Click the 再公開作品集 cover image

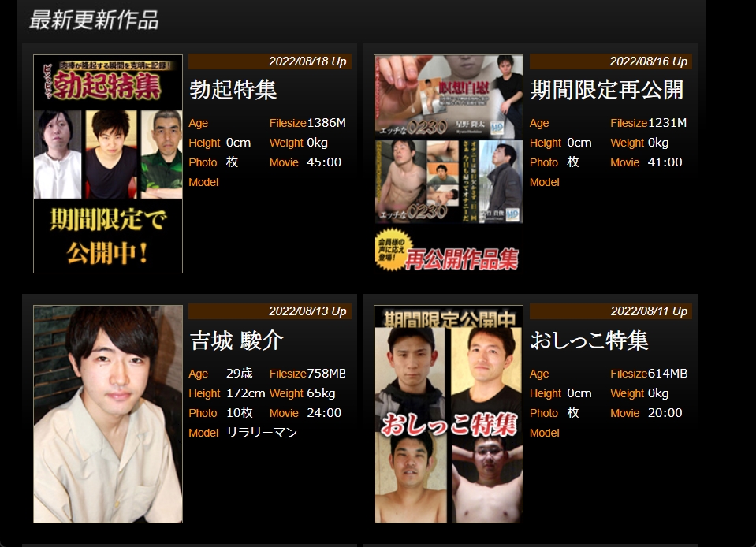[x=448, y=164]
